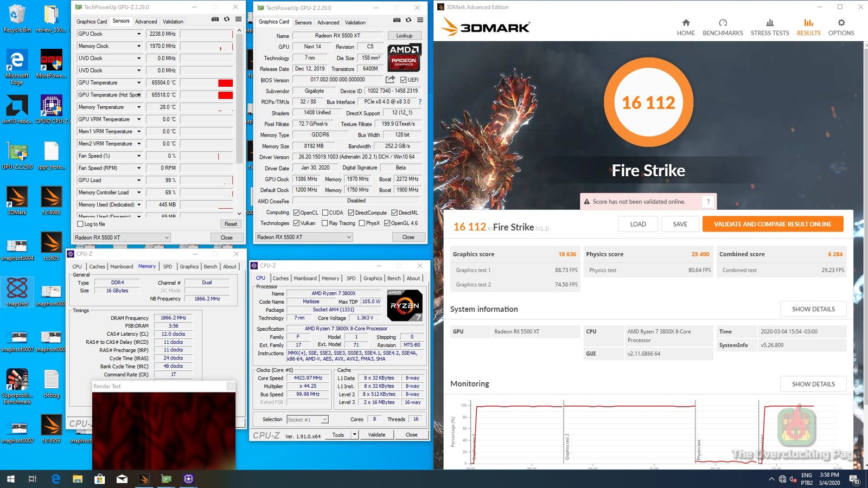The width and height of the screenshot is (868, 488).
Task: Click GPU-Z refresh icon in Graphics Card window
Action: point(408,20)
